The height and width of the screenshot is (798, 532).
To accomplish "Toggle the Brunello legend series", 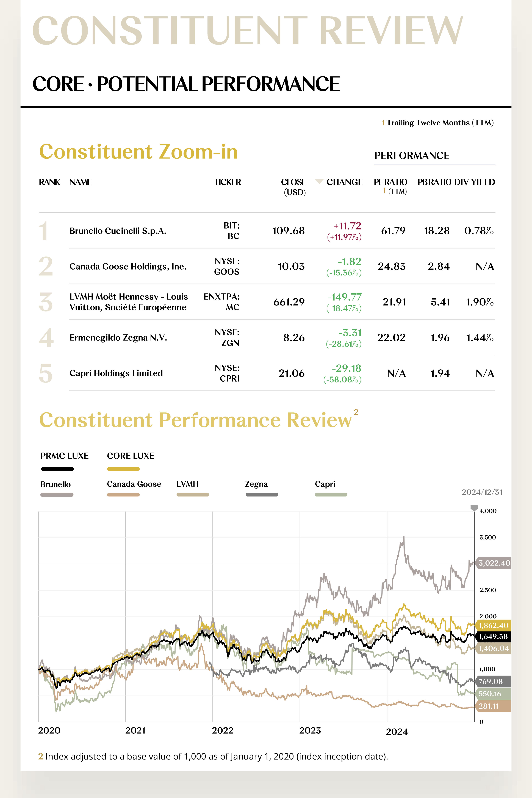I will click(x=57, y=495).
